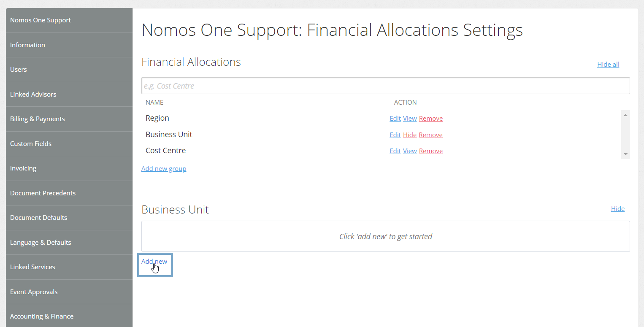Collapse the Business Unit section with Hide
This screenshot has width=644, height=327.
618,209
